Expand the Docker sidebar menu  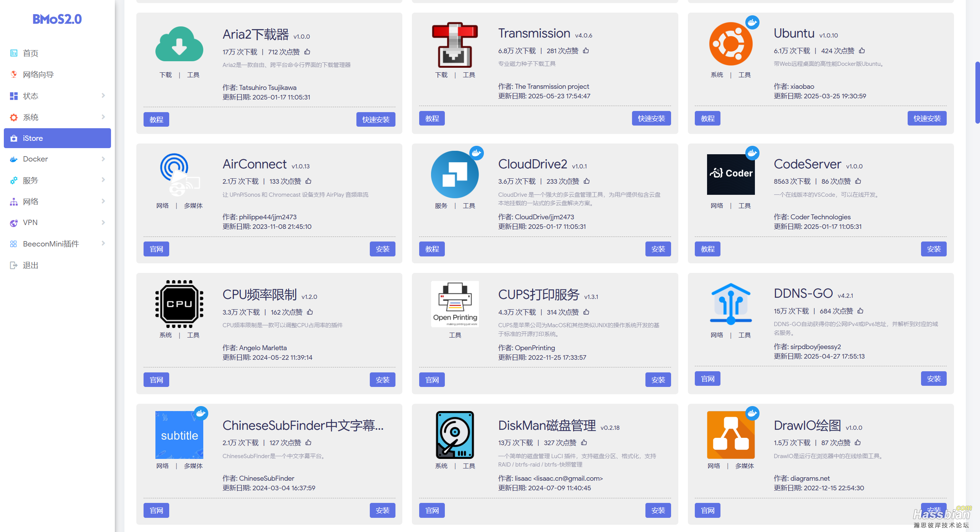tap(57, 159)
